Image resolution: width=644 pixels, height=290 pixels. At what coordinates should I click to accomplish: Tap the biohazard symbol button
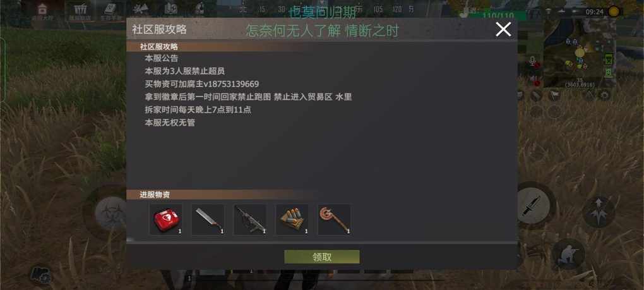[x=112, y=213]
